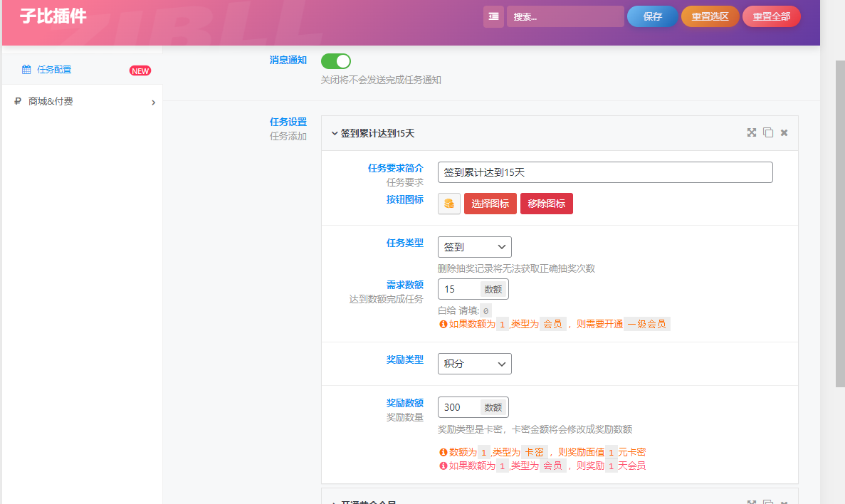Click the 白给 请填 hint text
The image size is (845, 504).
click(458, 310)
